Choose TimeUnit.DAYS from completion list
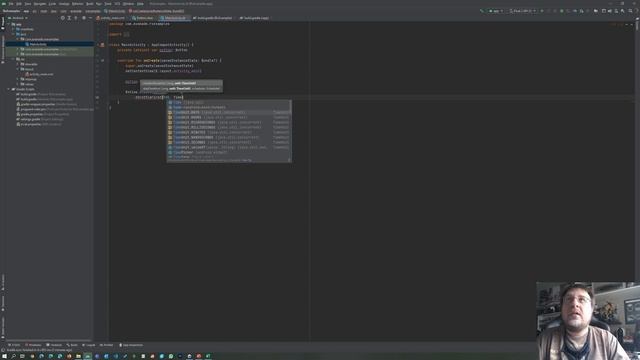Viewport: 640px width, 360px height. coord(229,112)
